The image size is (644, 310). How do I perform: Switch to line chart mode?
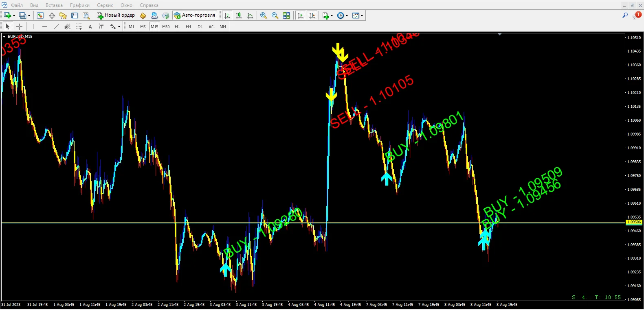pos(250,15)
